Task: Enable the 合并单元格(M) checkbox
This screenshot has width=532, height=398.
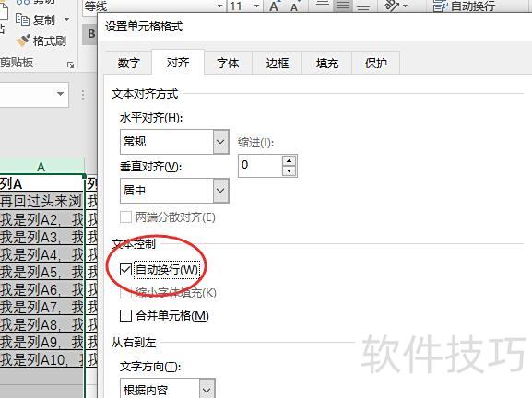Action: tap(126, 316)
